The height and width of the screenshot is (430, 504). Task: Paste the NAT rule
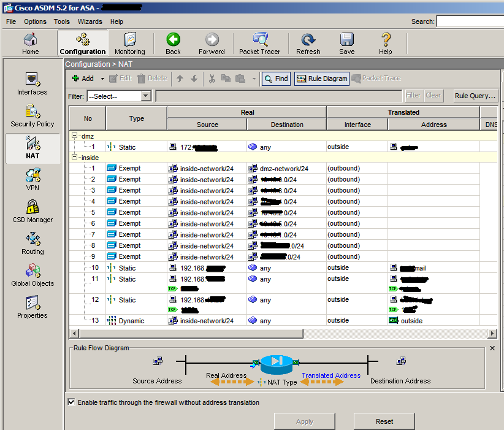(x=240, y=78)
